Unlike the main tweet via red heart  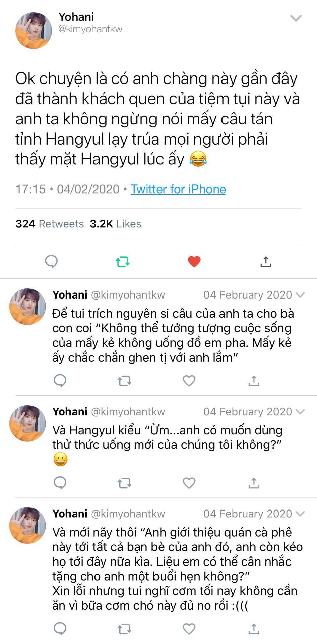coord(194,261)
